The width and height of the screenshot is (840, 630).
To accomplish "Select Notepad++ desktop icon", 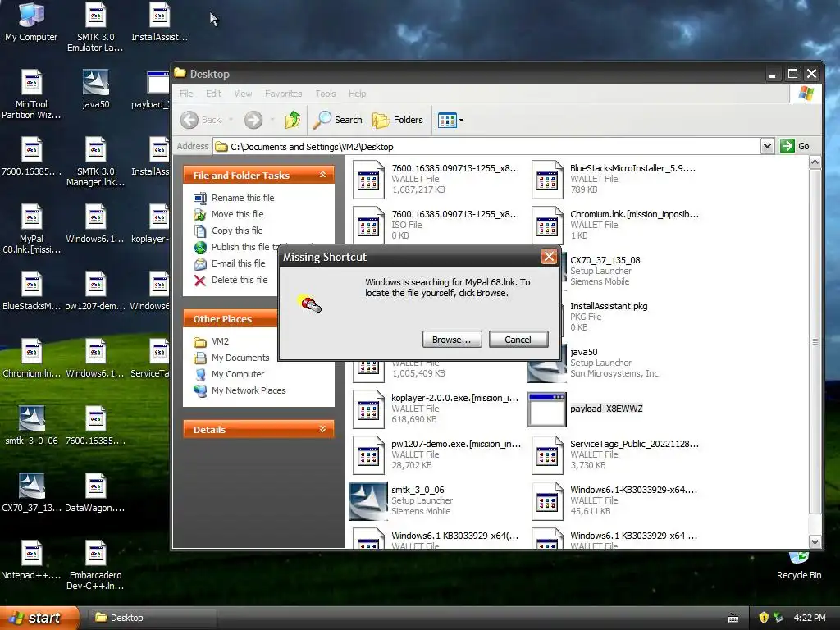I will [31, 559].
